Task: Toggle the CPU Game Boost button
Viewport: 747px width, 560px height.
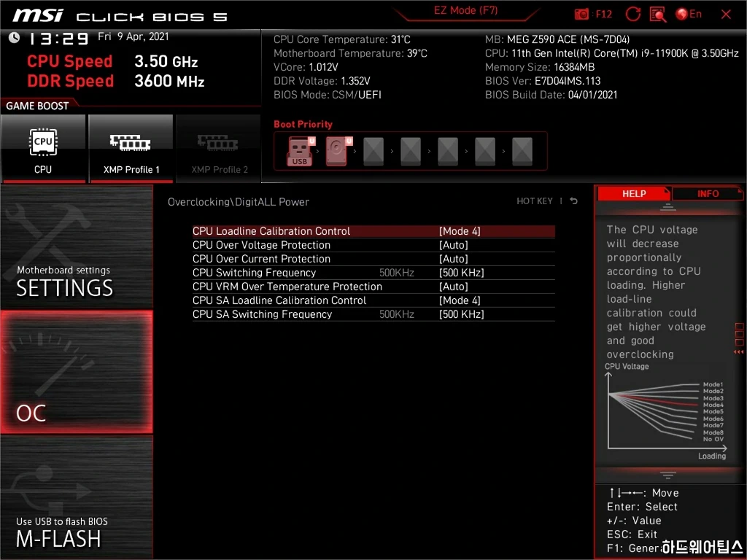Action: [x=43, y=149]
